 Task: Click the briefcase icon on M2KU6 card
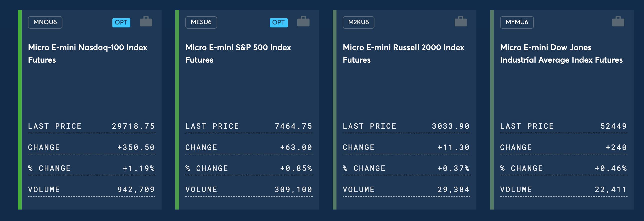pyautogui.click(x=460, y=21)
